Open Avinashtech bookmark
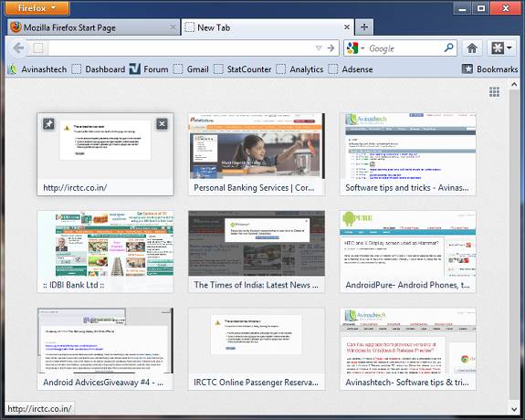 click(x=37, y=69)
